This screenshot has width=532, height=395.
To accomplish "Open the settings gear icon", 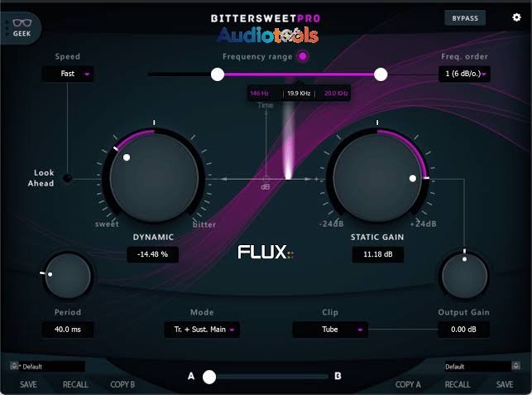I will click(x=516, y=17).
